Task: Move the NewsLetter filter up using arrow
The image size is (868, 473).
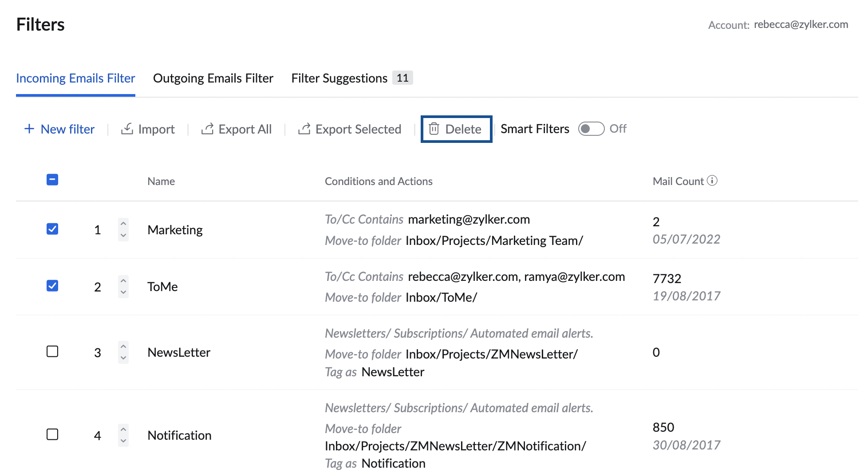Action: (x=123, y=347)
